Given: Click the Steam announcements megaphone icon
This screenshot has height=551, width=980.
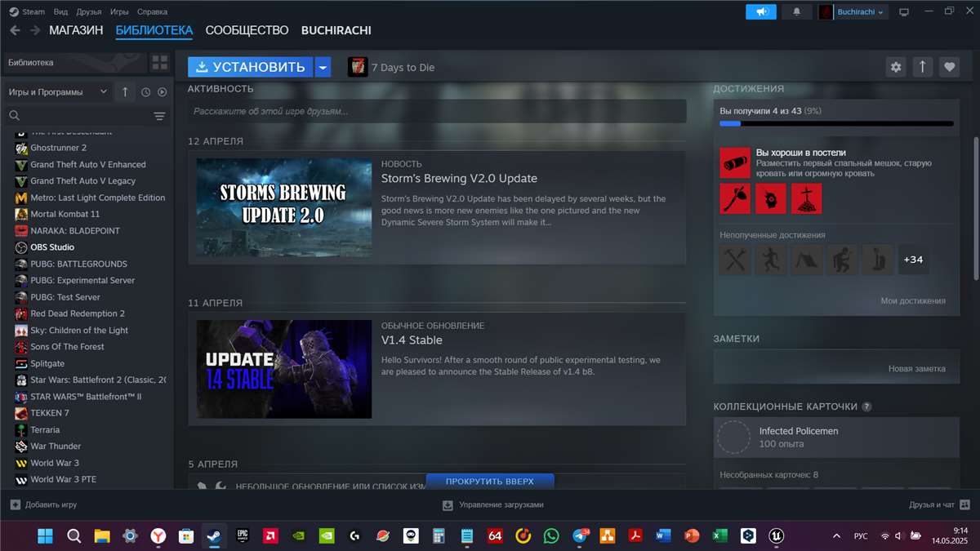Looking at the screenshot, I should 761,11.
